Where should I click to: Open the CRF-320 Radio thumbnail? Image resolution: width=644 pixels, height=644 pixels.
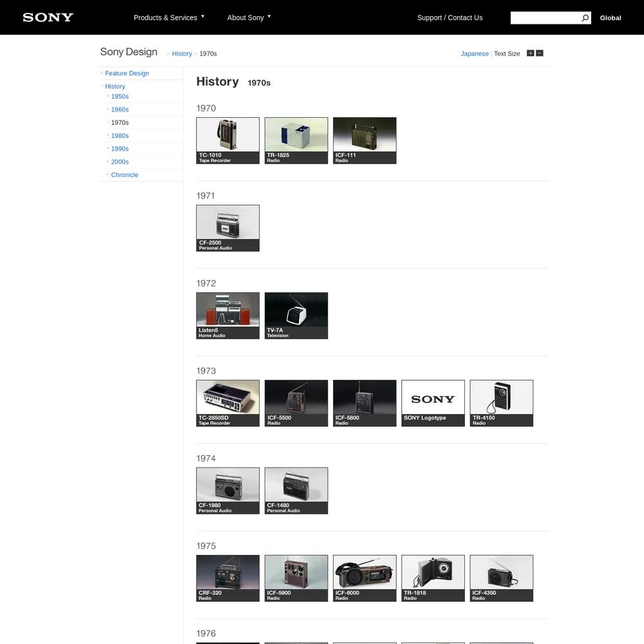(228, 578)
